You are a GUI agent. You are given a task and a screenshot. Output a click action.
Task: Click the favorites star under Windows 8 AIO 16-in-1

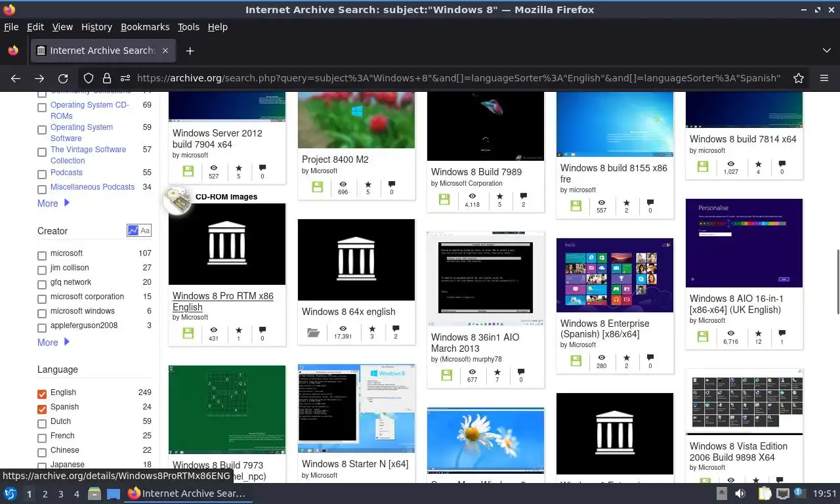[x=759, y=333]
